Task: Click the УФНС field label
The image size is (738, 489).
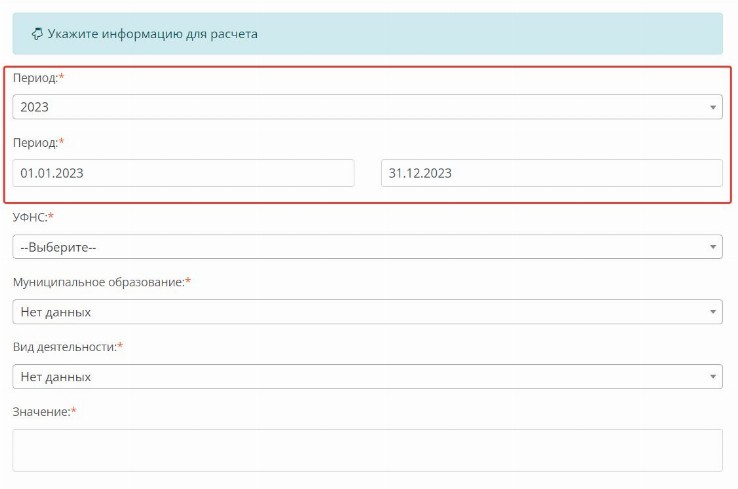Action: (x=29, y=217)
